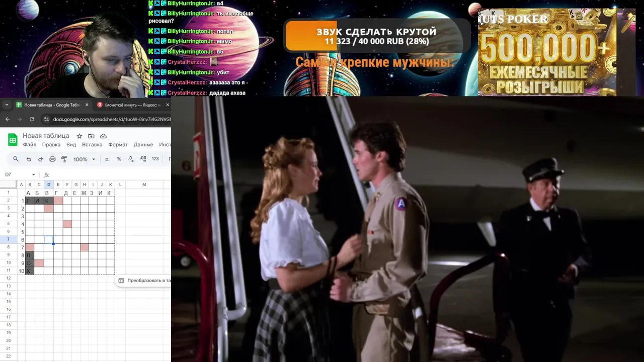The image size is (644, 362).
Task: Click the fx formula icon
Action: [x=46, y=174]
